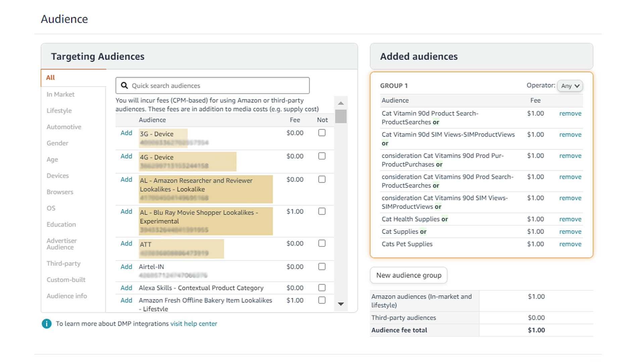The image size is (644, 362).
Task: Open the visit help center link
Action: click(x=194, y=323)
